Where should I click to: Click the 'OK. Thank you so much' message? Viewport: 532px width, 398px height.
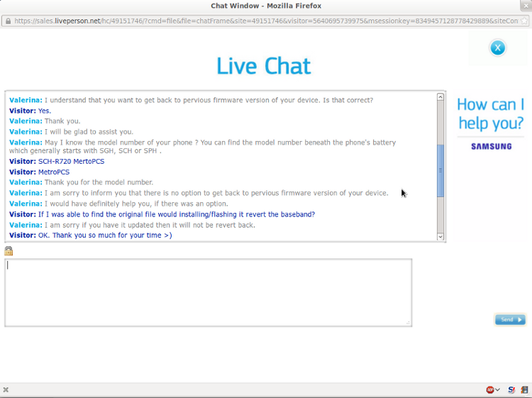(91, 236)
